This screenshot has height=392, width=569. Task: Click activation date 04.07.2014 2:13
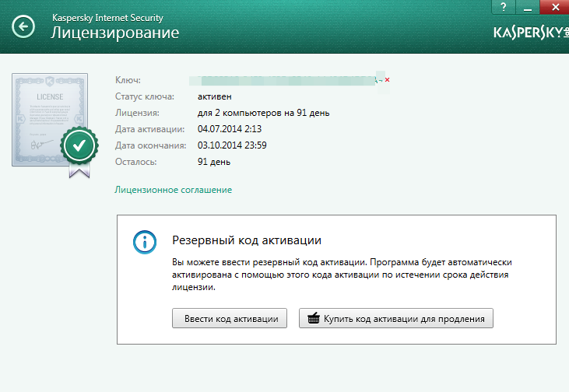[x=230, y=129]
